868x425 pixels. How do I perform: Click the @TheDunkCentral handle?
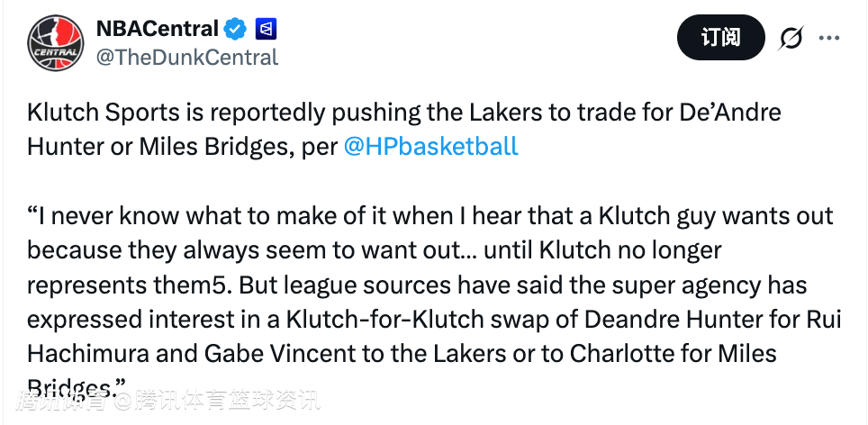click(x=187, y=57)
